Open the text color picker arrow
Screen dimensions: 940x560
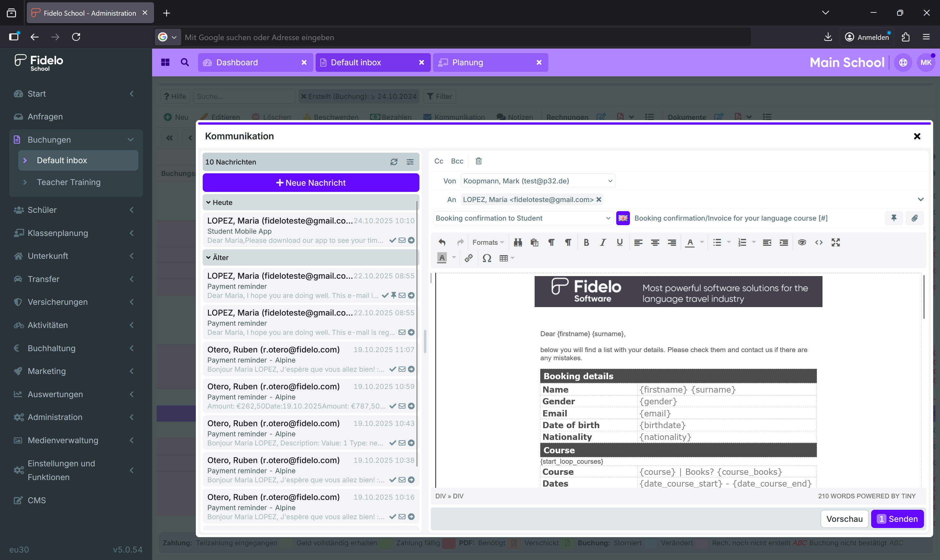702,242
